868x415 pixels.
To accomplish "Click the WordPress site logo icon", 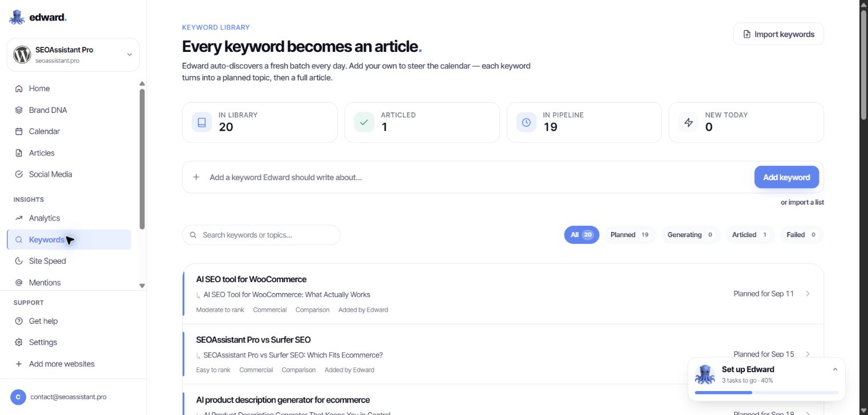I will (x=22, y=55).
